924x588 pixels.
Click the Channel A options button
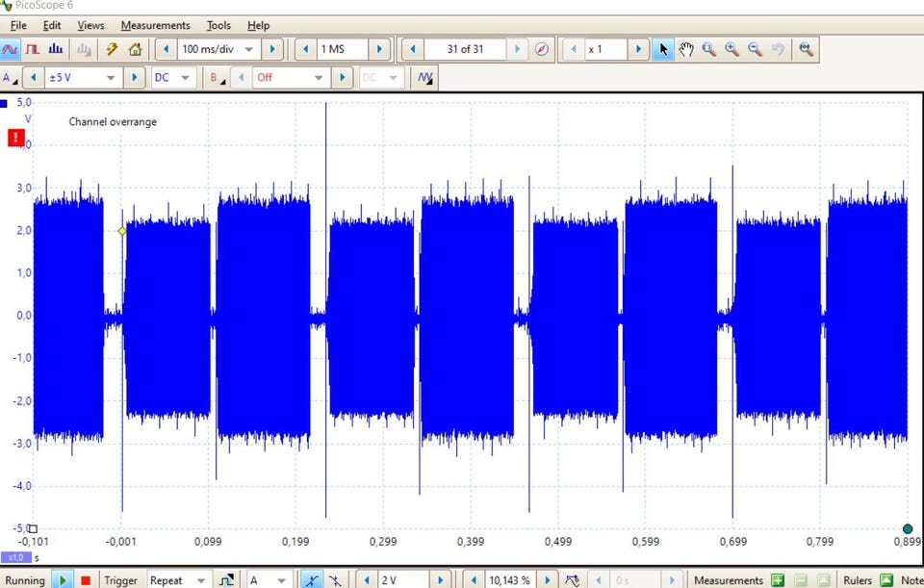[x=10, y=78]
